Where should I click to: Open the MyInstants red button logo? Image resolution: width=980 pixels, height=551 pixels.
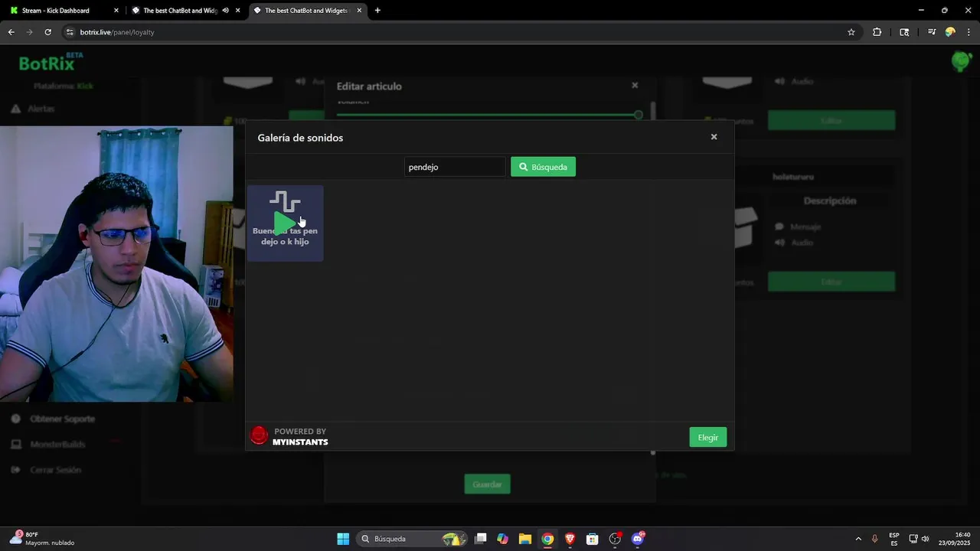[260, 436]
